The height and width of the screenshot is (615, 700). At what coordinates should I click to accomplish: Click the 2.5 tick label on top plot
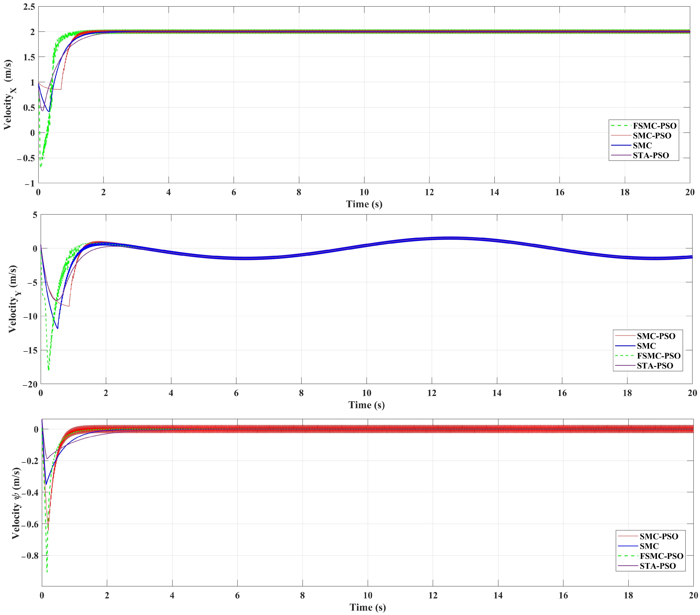tap(29, 7)
